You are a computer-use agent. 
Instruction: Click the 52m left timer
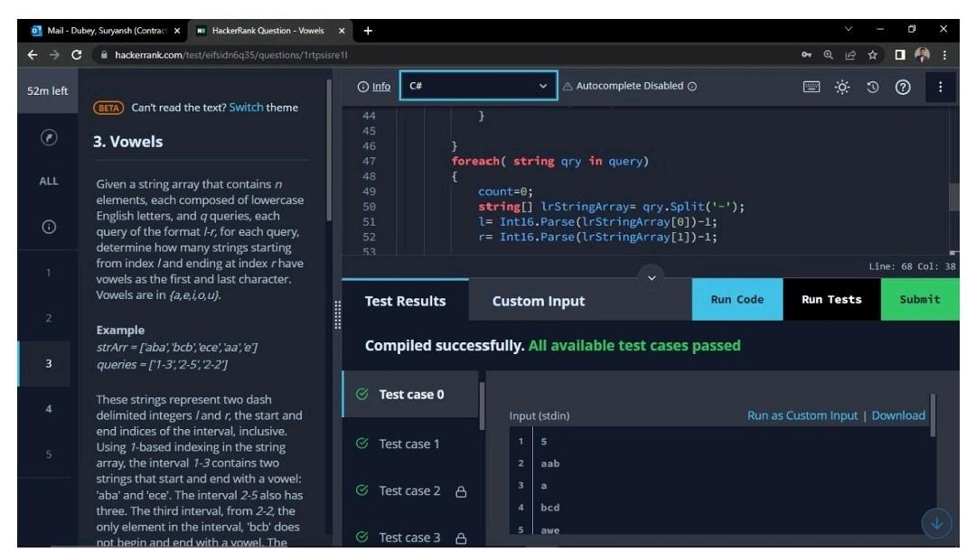click(47, 91)
